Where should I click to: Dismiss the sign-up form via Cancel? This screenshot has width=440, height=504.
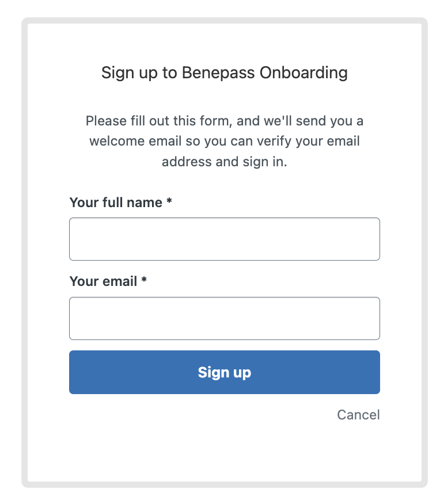click(x=358, y=415)
